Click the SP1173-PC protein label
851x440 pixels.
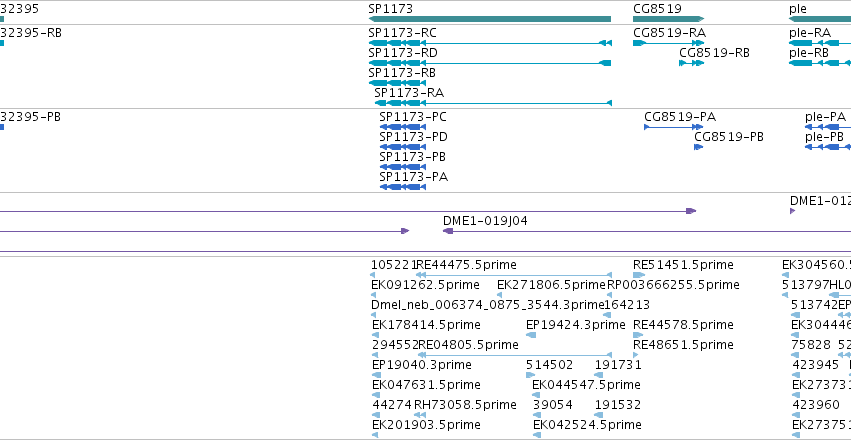tap(413, 117)
